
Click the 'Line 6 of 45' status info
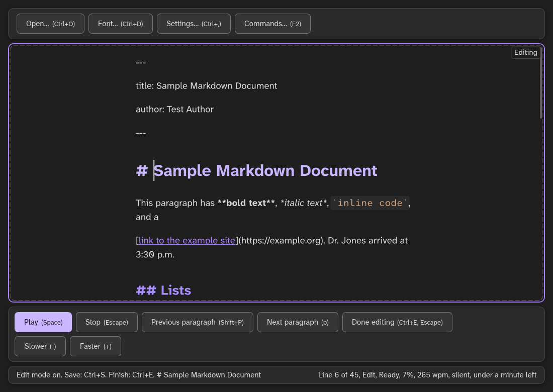coord(427,375)
